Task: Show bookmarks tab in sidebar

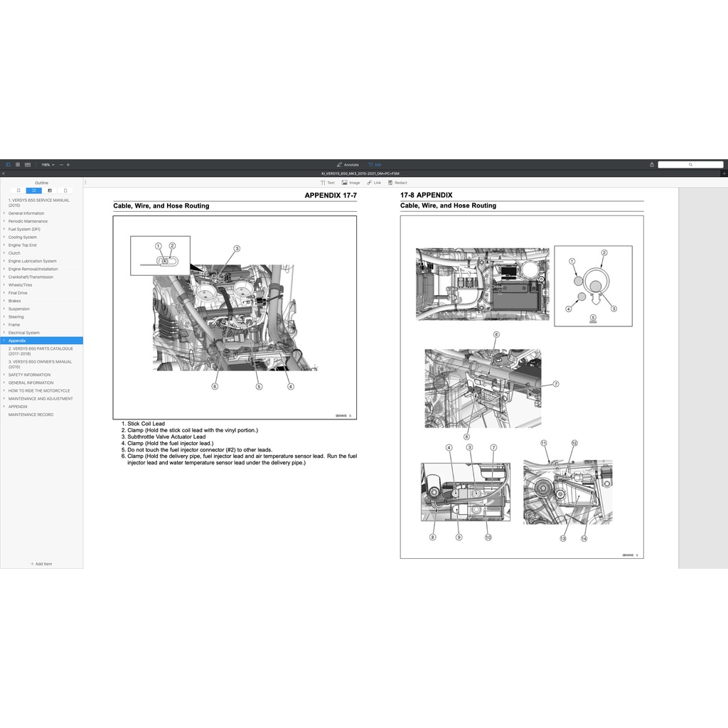Action: click(x=18, y=191)
